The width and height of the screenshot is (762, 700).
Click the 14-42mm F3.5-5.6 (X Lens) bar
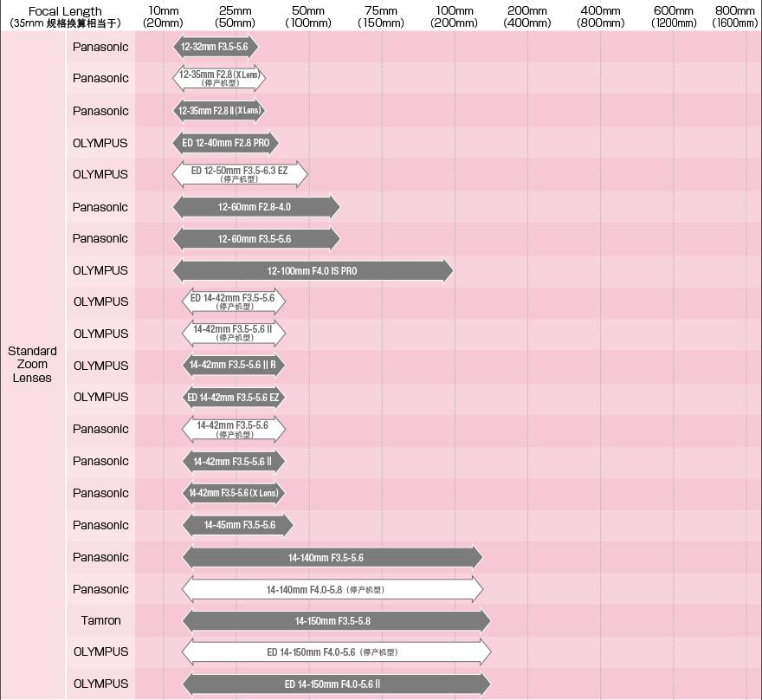(x=234, y=493)
